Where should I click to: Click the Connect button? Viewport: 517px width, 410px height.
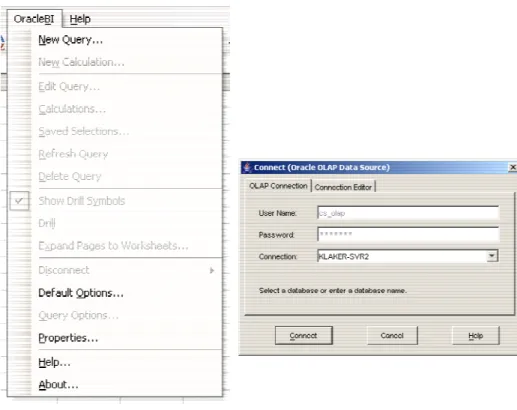[304, 335]
